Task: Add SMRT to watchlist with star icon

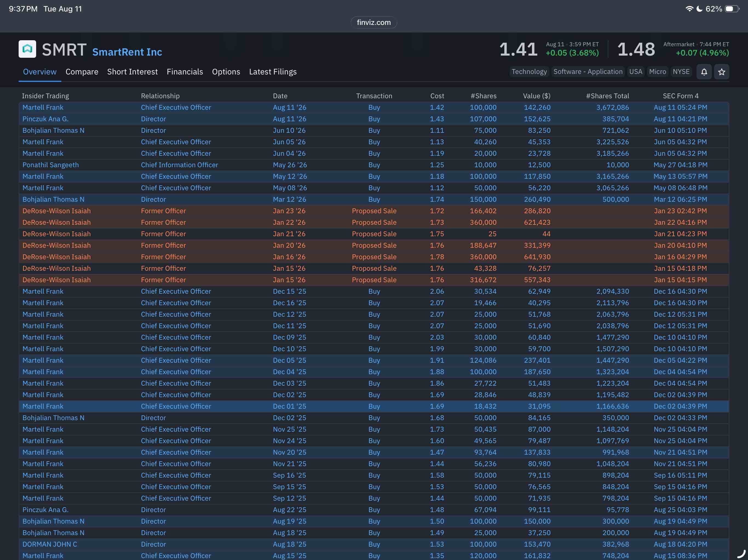Action: [x=722, y=72]
